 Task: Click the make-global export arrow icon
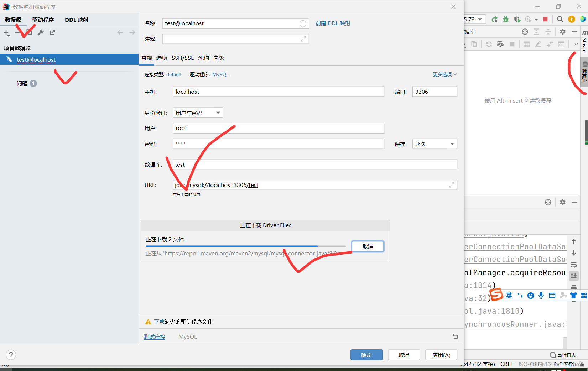coord(52,32)
